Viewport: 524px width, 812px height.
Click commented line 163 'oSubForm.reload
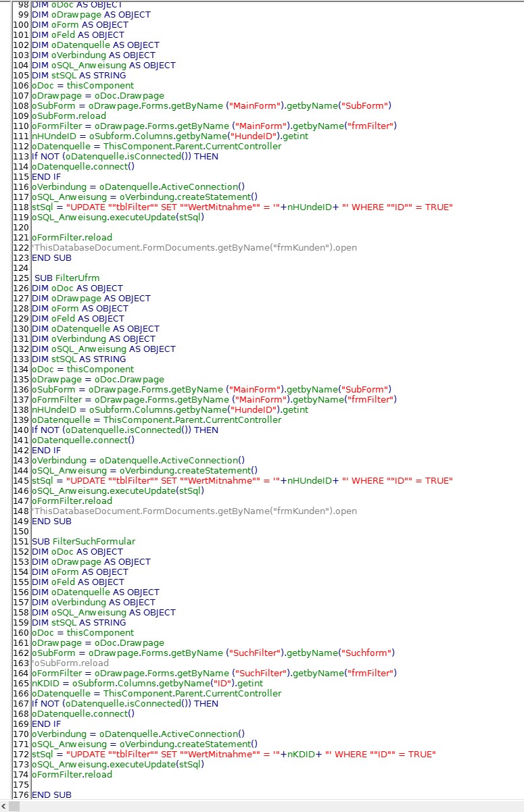click(70, 663)
